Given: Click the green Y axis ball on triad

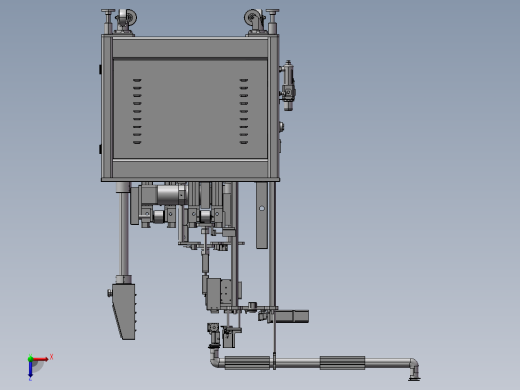Looking at the screenshot, I should click(x=30, y=359).
